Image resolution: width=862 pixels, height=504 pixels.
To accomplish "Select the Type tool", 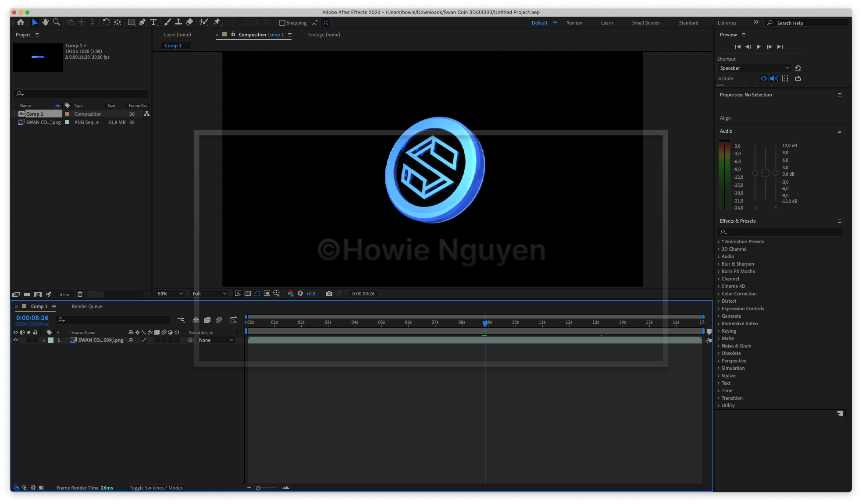I will 153,22.
